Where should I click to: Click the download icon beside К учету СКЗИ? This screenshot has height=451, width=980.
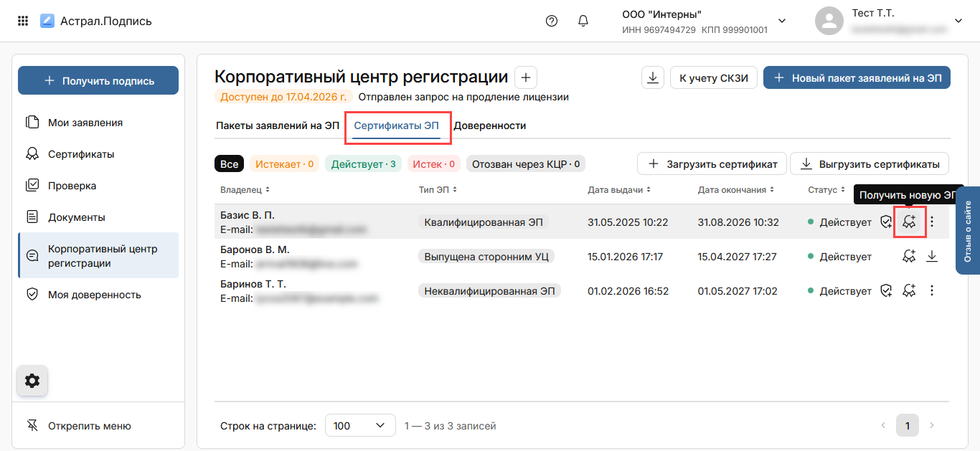pos(652,78)
